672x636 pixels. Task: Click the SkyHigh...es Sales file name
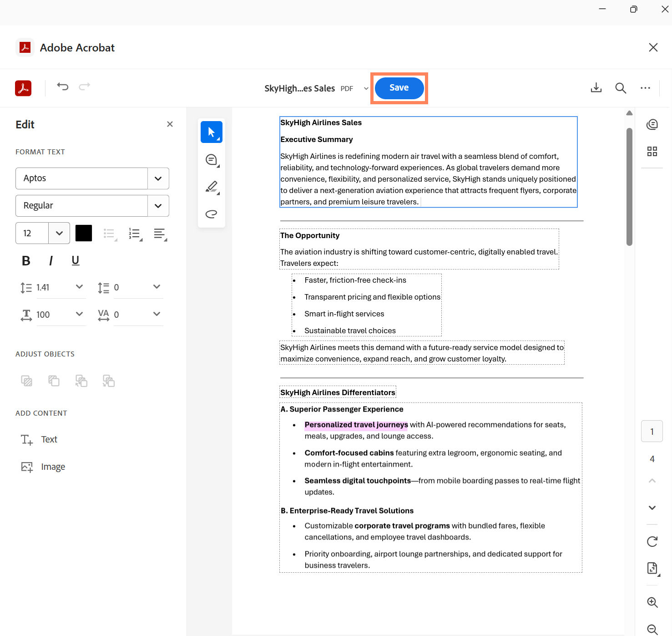[x=300, y=88]
